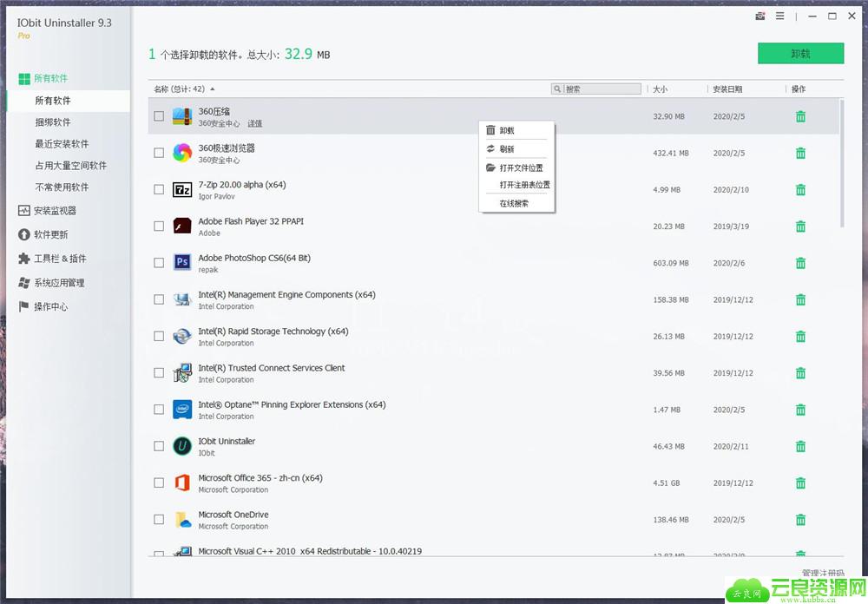The width and height of the screenshot is (868, 604).
Task: Click the trash icon for 360极速浏览器
Action: tap(800, 153)
